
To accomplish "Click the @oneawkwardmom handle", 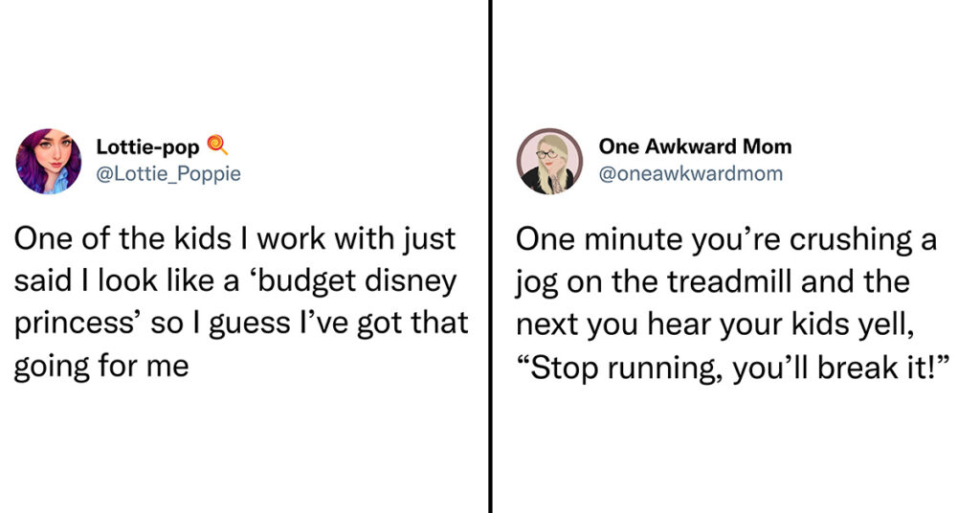I will (x=690, y=173).
